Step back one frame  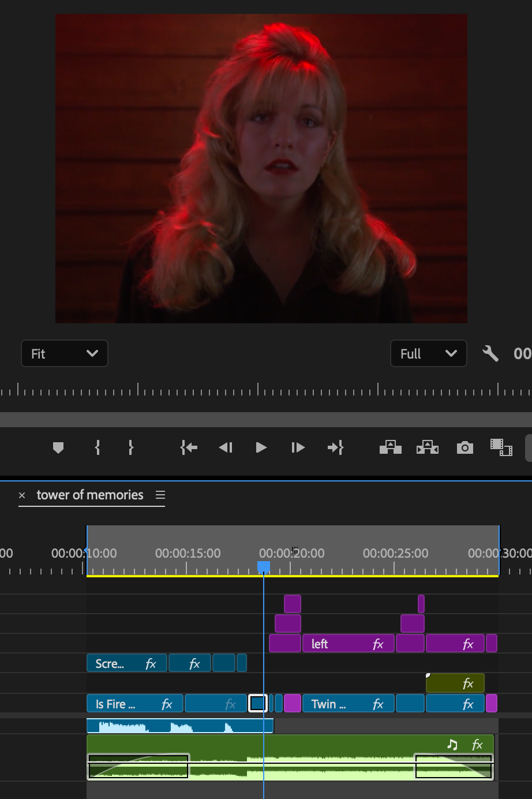coord(226,447)
